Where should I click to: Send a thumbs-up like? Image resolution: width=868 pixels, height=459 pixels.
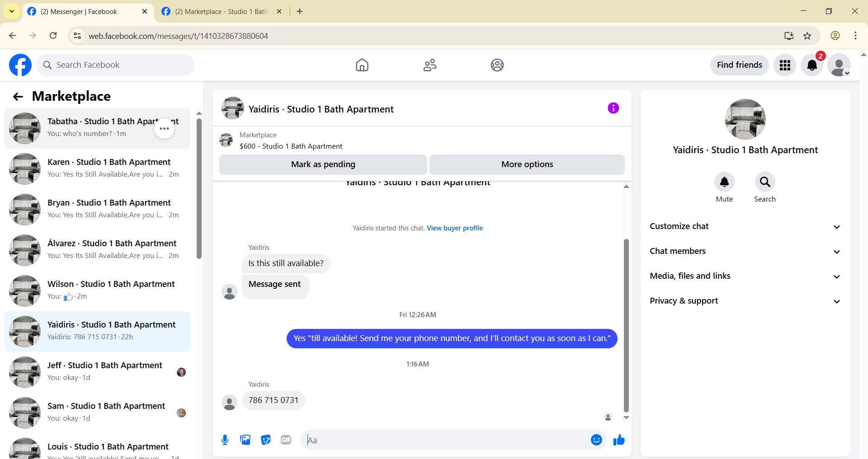619,440
